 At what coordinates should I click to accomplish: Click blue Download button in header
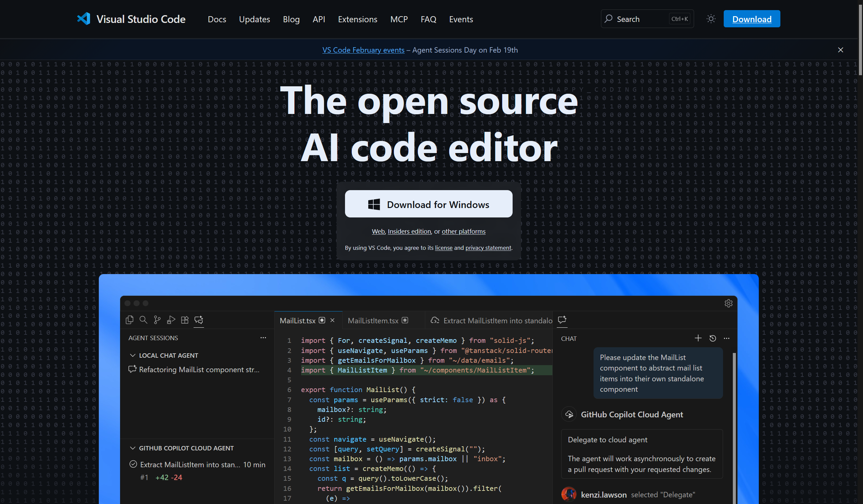point(752,19)
